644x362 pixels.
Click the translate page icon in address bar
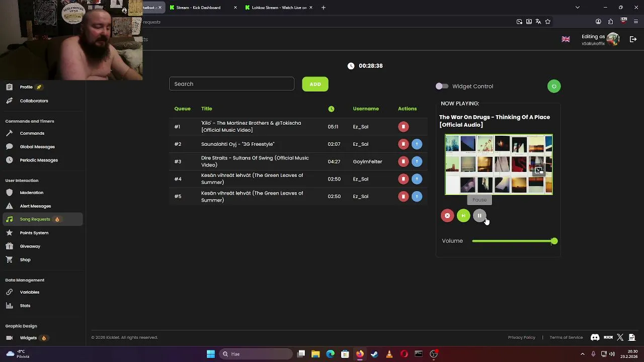[538, 22]
